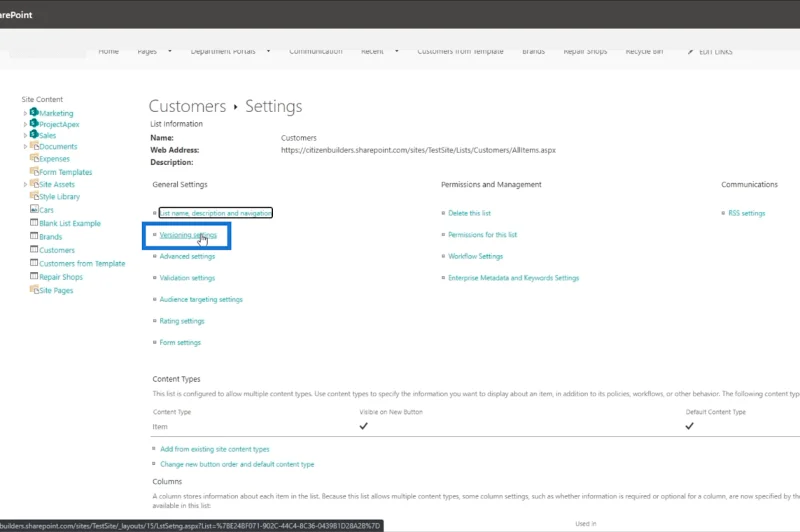The width and height of the screenshot is (800, 532).
Task: Select Documents in Site Content tree
Action: (58, 146)
